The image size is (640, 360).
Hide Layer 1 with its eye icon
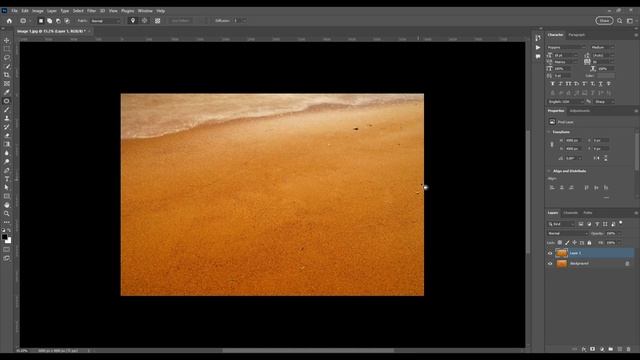tap(550, 253)
